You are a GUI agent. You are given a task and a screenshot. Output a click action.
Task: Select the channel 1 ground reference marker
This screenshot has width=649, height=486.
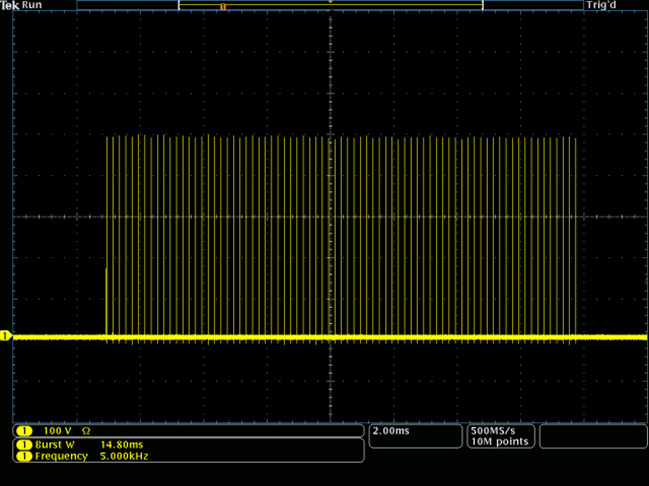click(x=5, y=336)
